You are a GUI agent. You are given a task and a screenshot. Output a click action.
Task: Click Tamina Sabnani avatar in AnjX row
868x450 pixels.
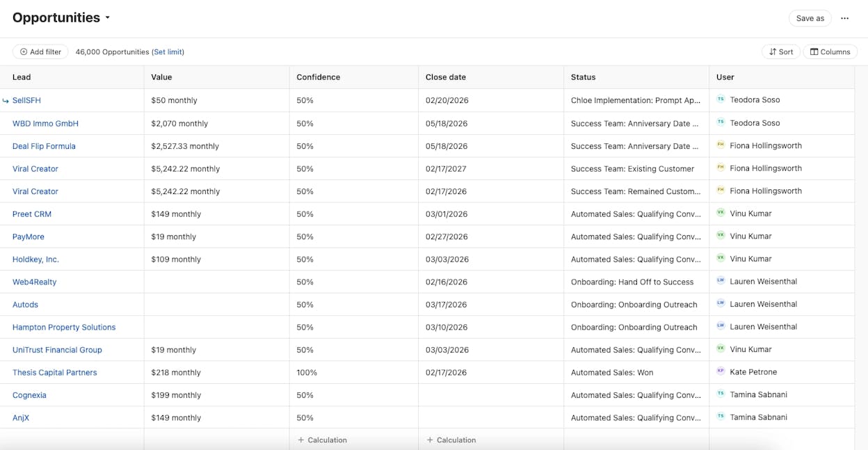click(x=721, y=417)
